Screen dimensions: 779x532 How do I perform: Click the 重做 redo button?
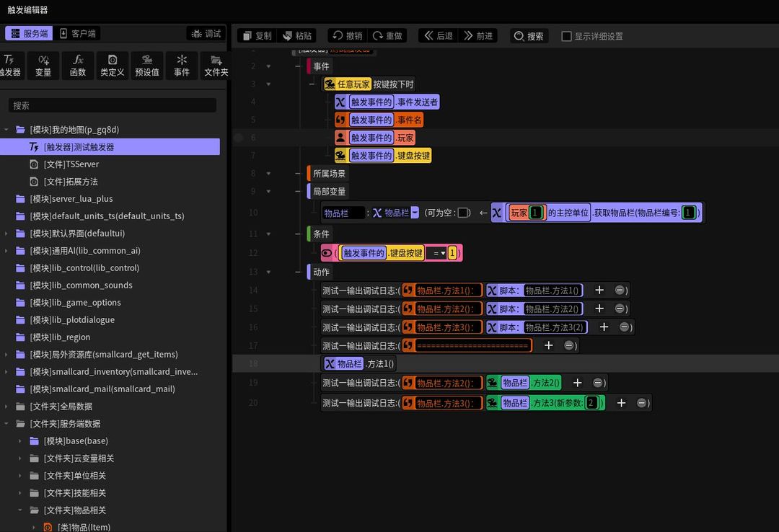387,36
